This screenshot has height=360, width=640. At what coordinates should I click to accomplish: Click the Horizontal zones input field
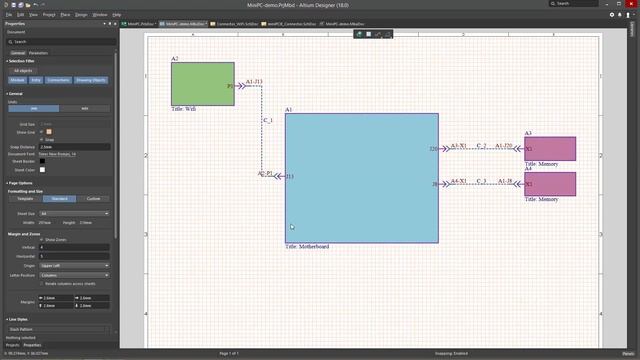74,256
